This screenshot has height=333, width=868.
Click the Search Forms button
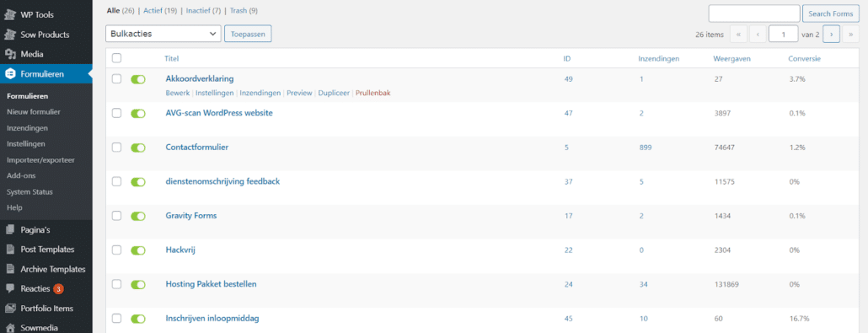point(831,13)
